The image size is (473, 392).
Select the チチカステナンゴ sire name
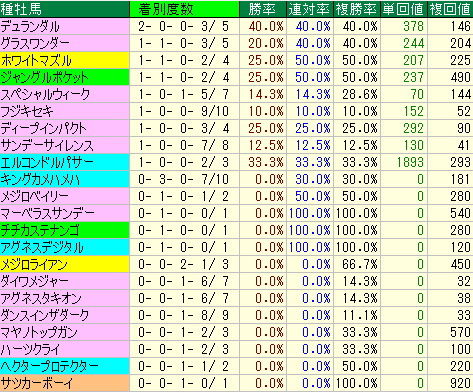[x=40, y=230]
